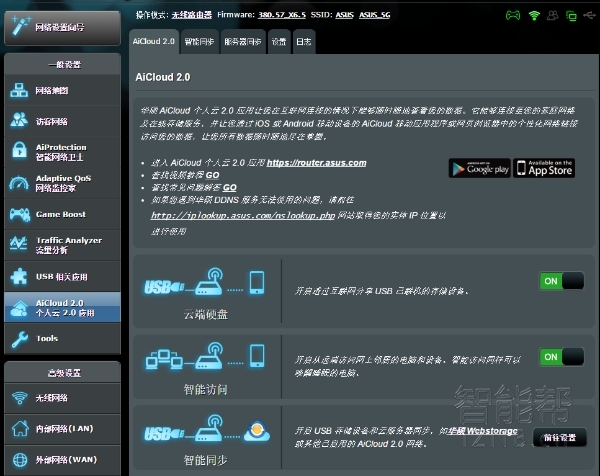Open Traffic Analyzer chart icon
Viewport: 600px width, 476px height.
coord(19,243)
